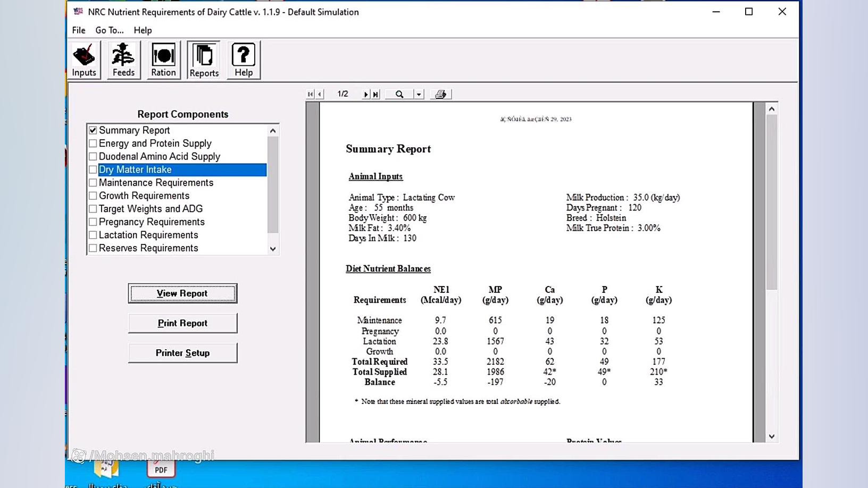The height and width of the screenshot is (488, 868).
Task: Click the Summary Report heading in preview
Action: coord(388,149)
